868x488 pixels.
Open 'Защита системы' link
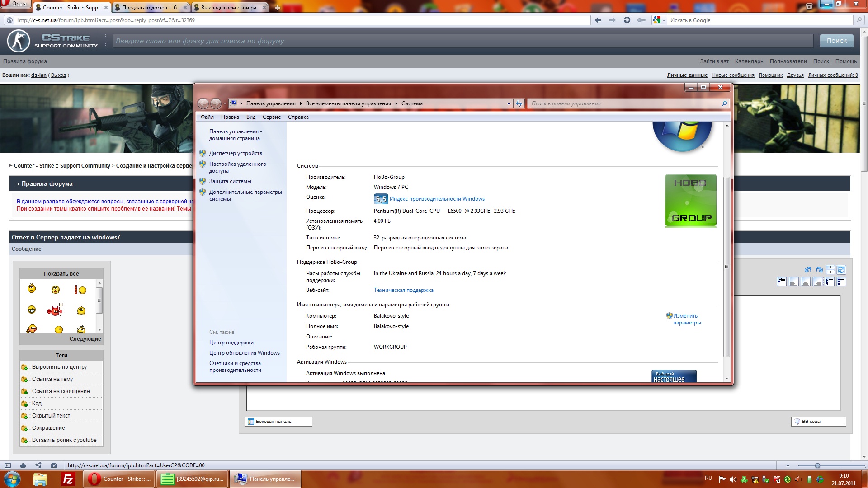click(230, 181)
